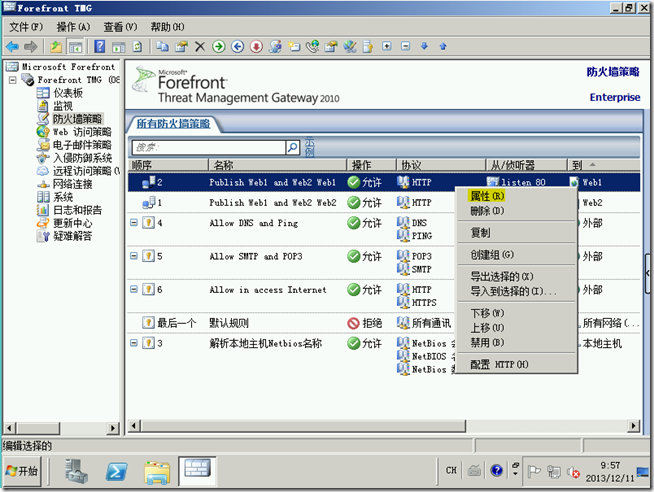Screen dimensions: 654x492
Task: Open Server Manager from the taskbar
Action: [x=76, y=471]
